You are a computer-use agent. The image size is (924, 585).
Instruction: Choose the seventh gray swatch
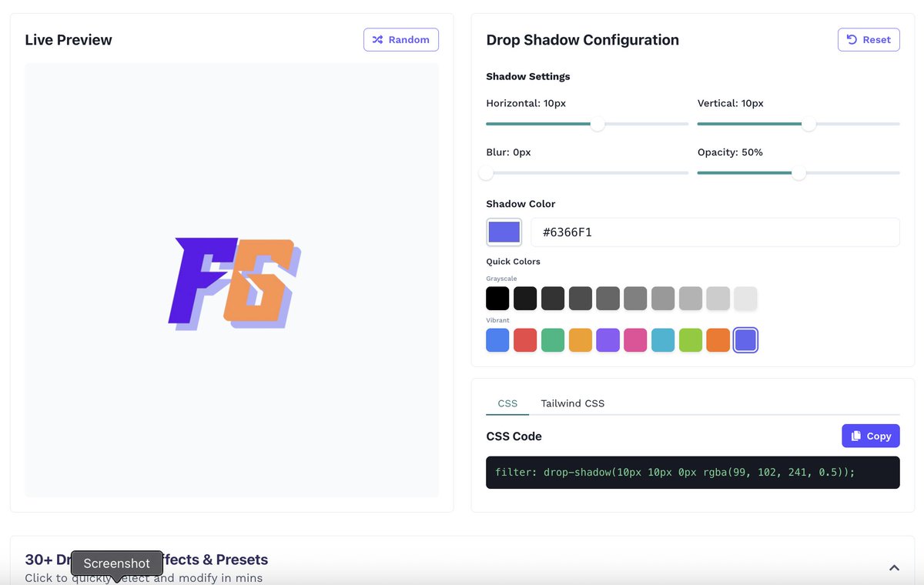click(663, 299)
